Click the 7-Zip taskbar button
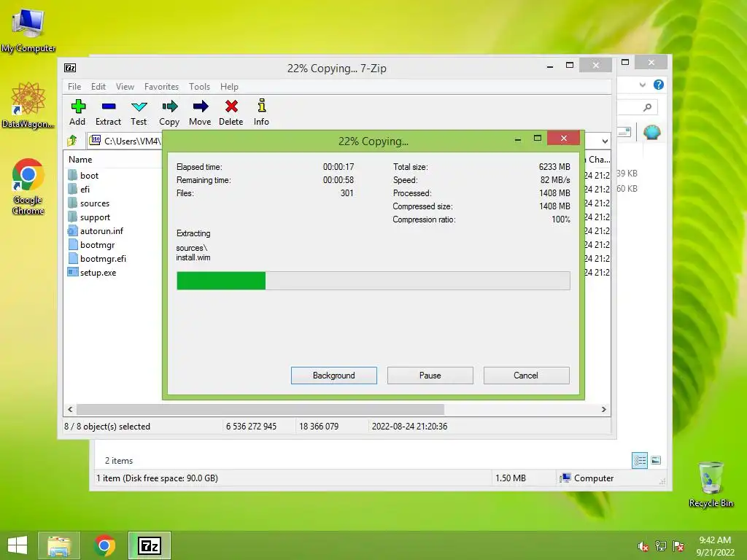The width and height of the screenshot is (747, 560). pyautogui.click(x=149, y=545)
